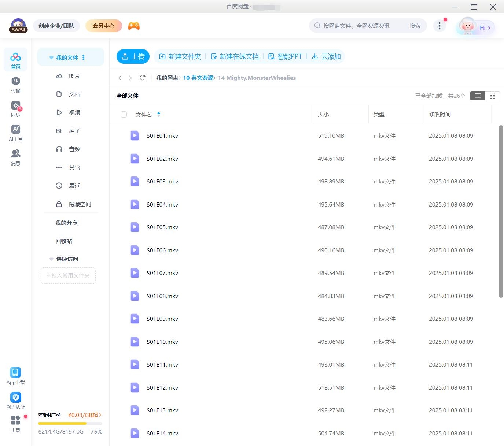Click the game controller icon in the top bar
Viewport: 504px width, 446px height.
[133, 26]
